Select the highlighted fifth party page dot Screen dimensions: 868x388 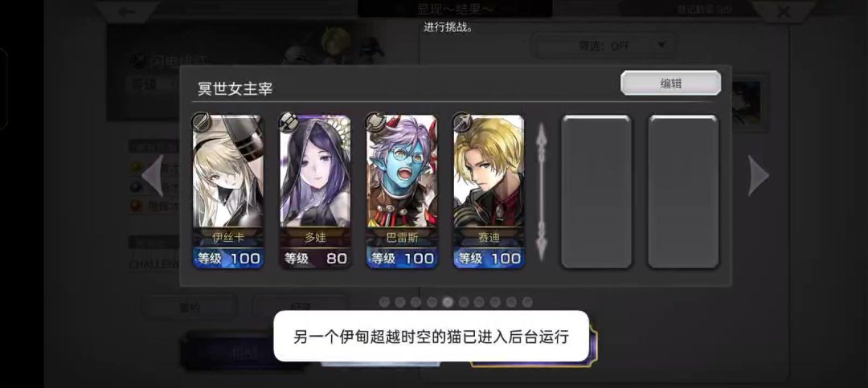(x=448, y=302)
